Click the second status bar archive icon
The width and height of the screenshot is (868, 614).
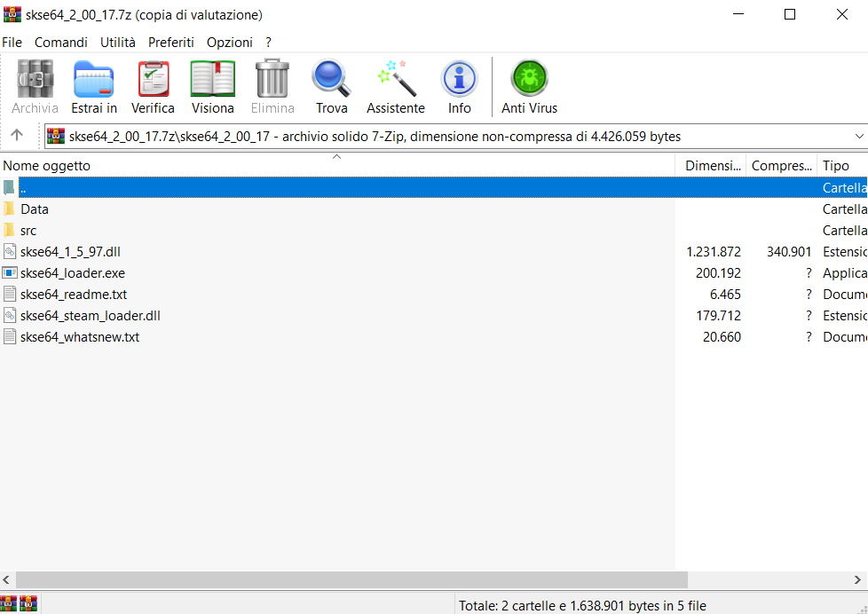click(x=28, y=603)
